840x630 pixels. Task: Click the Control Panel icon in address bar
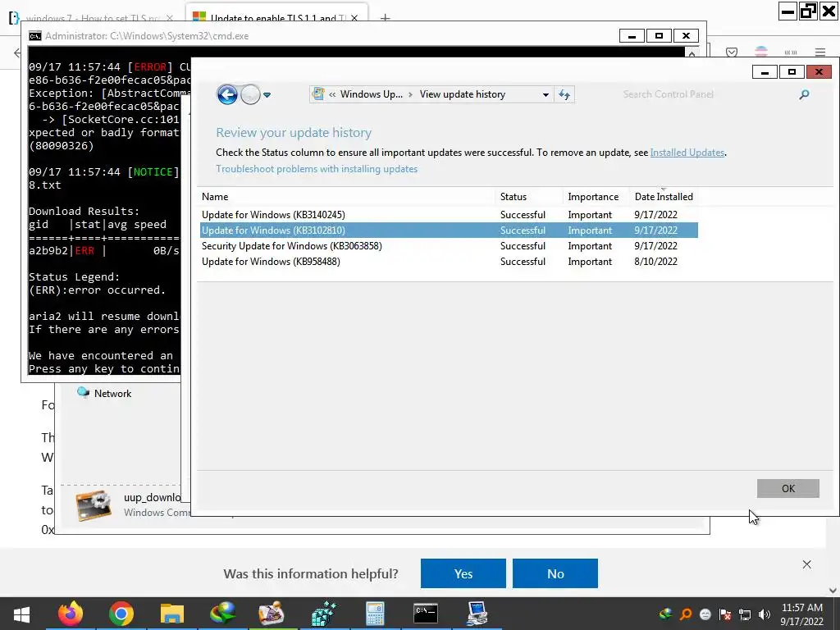[x=318, y=94]
